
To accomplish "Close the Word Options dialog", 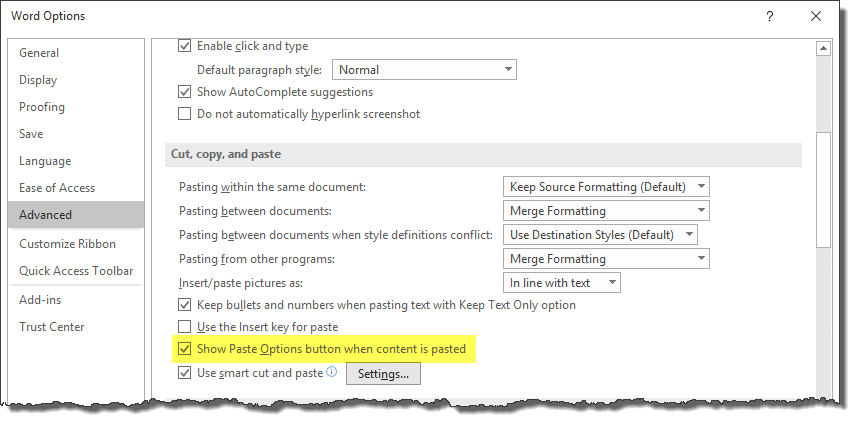I will click(816, 16).
